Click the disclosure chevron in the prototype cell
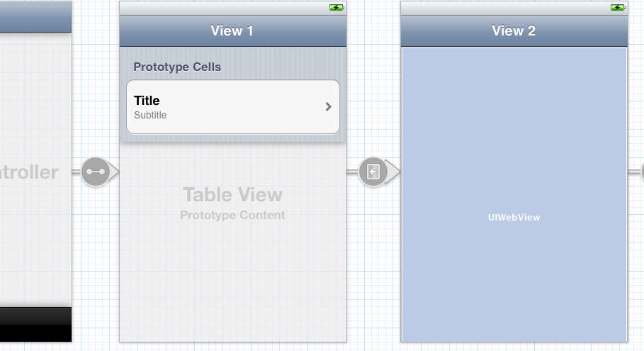Screen dimensions: 644x351 point(328,106)
